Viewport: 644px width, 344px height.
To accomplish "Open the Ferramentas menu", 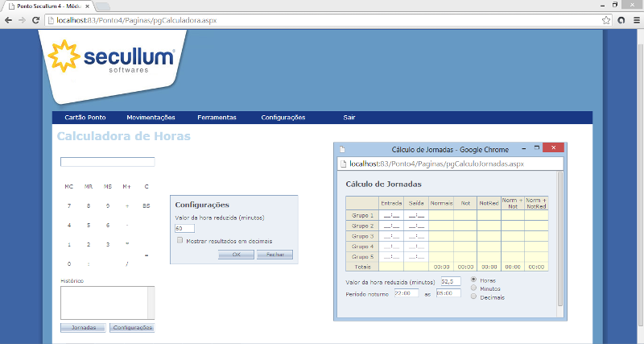I will point(217,118).
